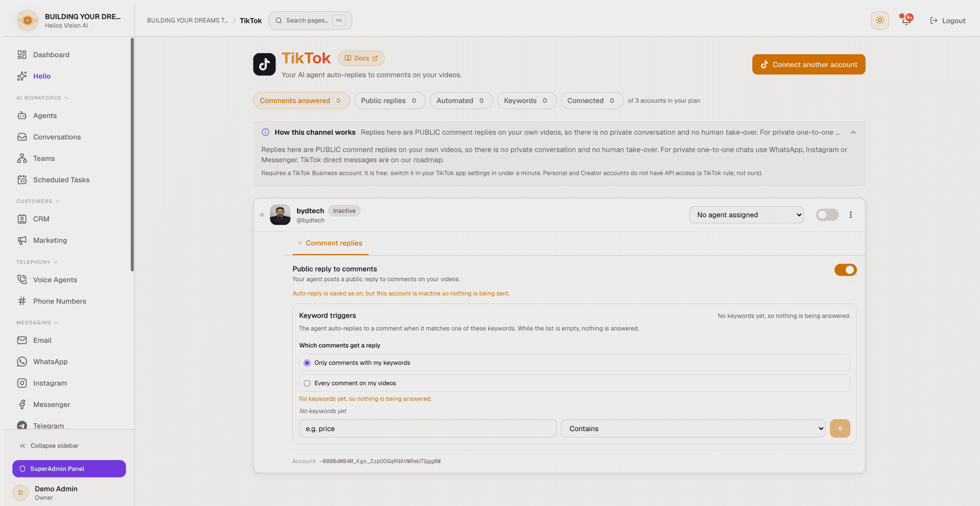Turn off Public reply to comments switch

tap(846, 270)
